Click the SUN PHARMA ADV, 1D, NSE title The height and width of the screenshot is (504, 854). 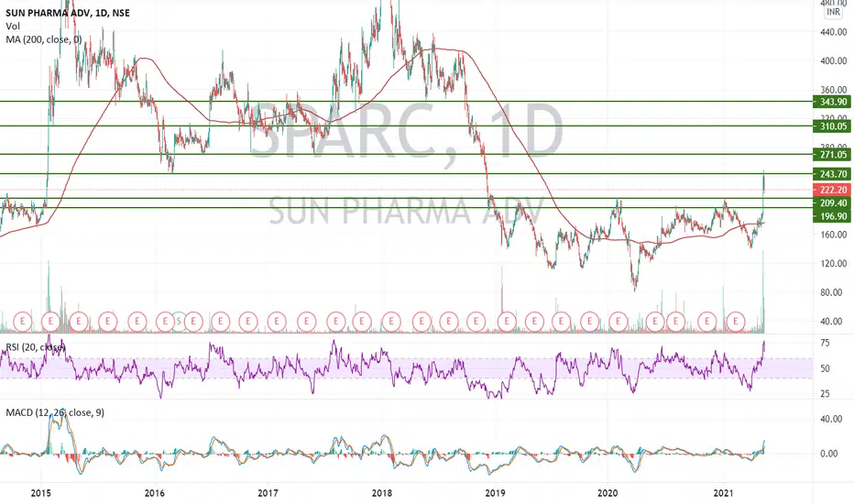pos(68,13)
